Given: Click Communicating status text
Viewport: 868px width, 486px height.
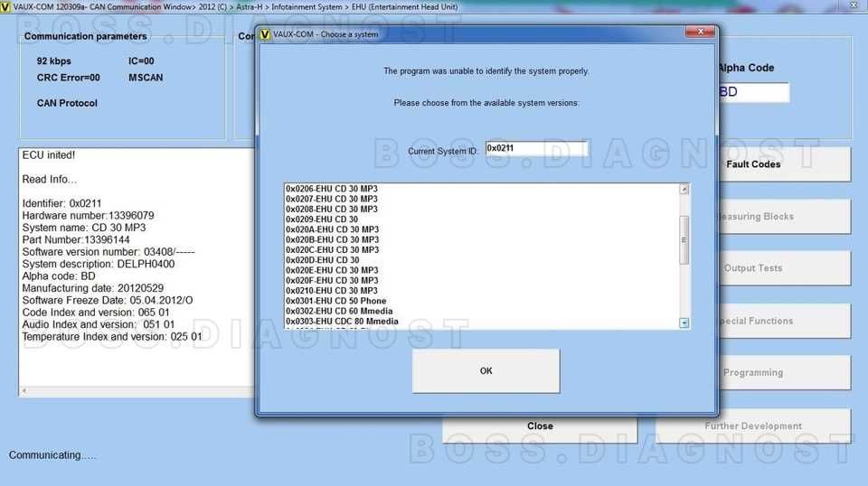Looking at the screenshot, I should (x=52, y=455).
